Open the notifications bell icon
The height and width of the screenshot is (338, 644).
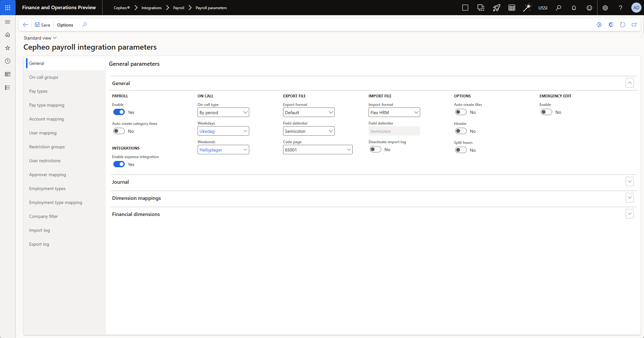(574, 8)
